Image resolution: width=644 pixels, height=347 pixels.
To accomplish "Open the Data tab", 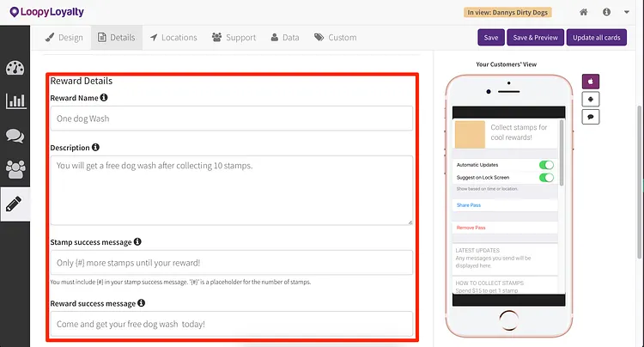I will coord(285,38).
